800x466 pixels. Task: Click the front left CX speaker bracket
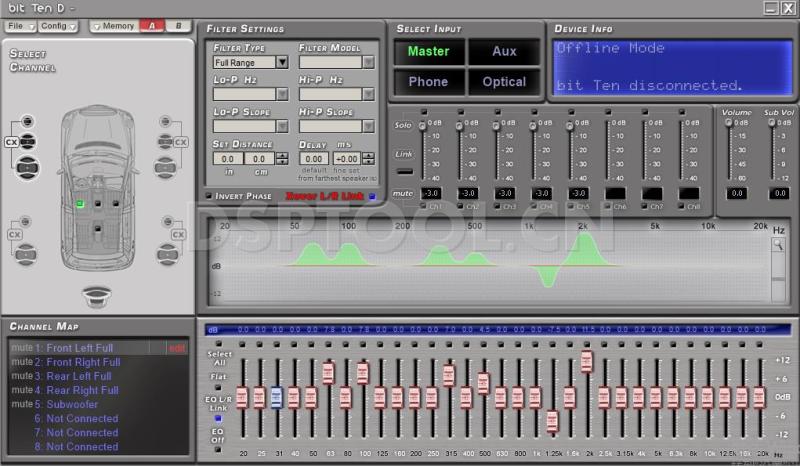coord(11,142)
